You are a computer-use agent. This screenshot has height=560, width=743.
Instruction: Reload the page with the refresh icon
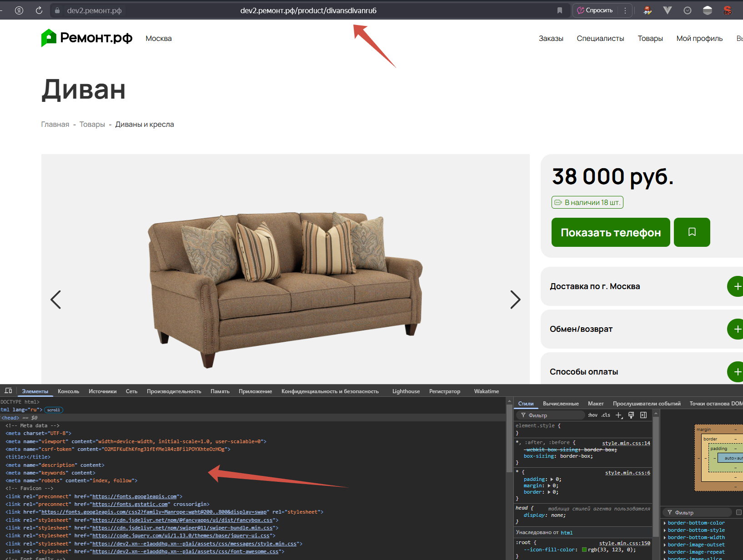[39, 10]
